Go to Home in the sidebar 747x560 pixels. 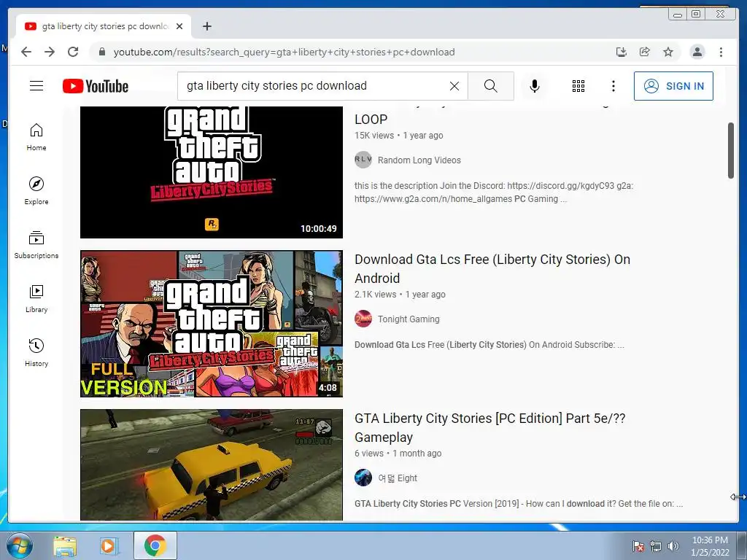36,137
